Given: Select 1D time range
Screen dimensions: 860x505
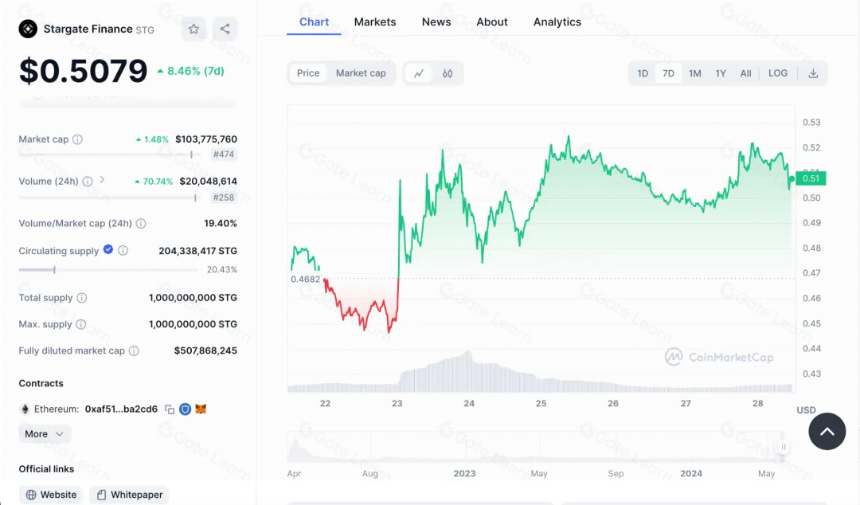Looking at the screenshot, I should (643, 73).
